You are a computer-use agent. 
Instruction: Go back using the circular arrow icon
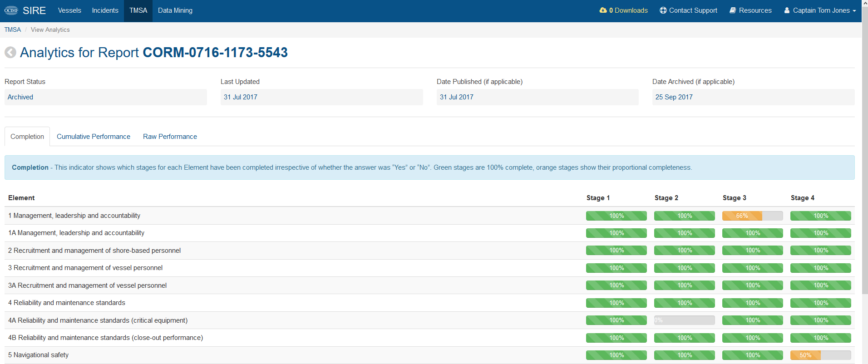(x=10, y=53)
